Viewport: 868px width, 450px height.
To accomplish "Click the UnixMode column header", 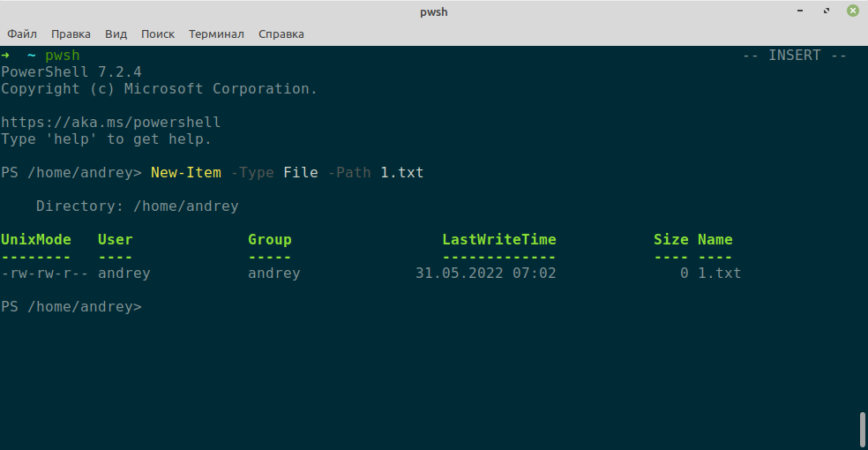I will (36, 240).
